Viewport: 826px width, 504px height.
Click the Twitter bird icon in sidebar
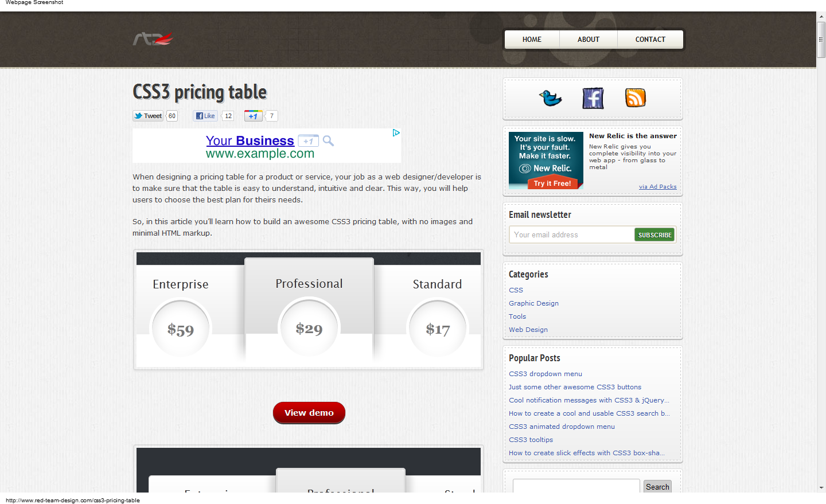[550, 98]
